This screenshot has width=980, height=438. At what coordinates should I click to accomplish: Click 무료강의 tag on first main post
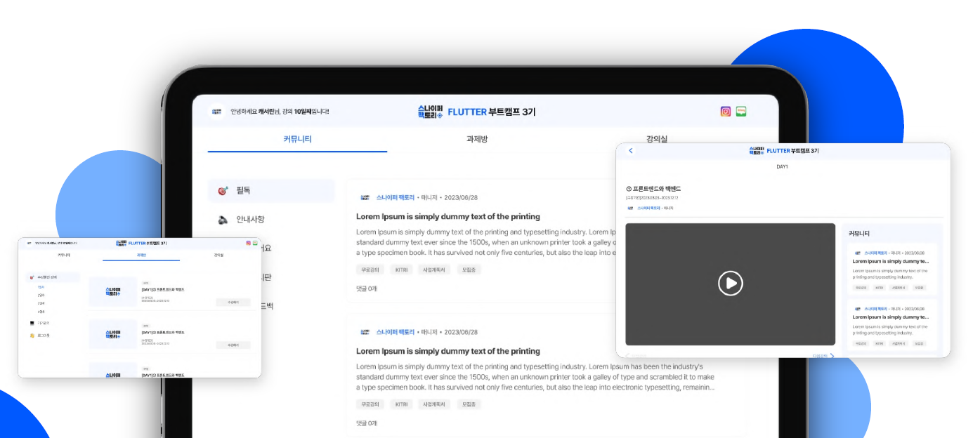click(x=370, y=270)
